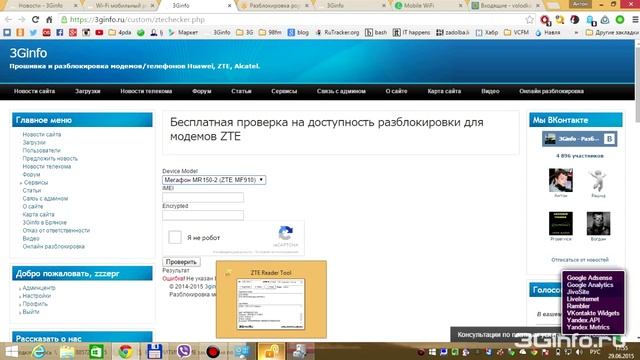This screenshot has height=360, width=640.
Task: Open 'Онлайн разблокировка' in top nav
Action: pyautogui.click(x=551, y=91)
